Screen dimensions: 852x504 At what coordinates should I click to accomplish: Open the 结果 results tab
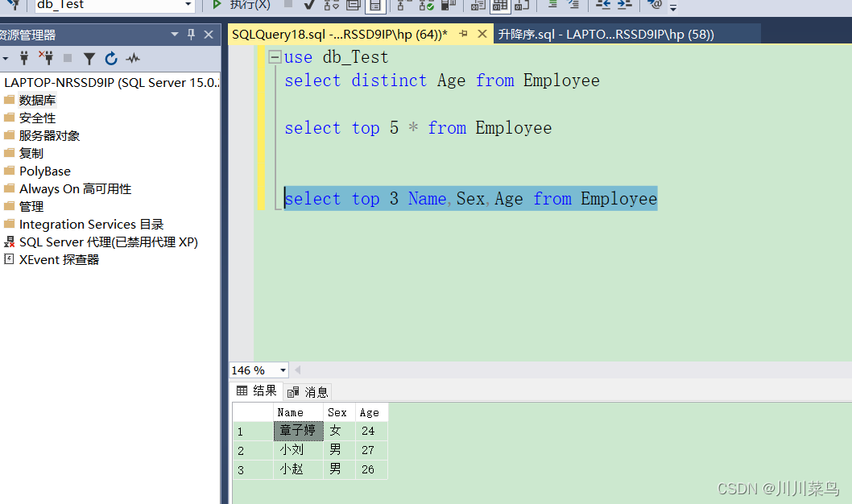(x=257, y=391)
